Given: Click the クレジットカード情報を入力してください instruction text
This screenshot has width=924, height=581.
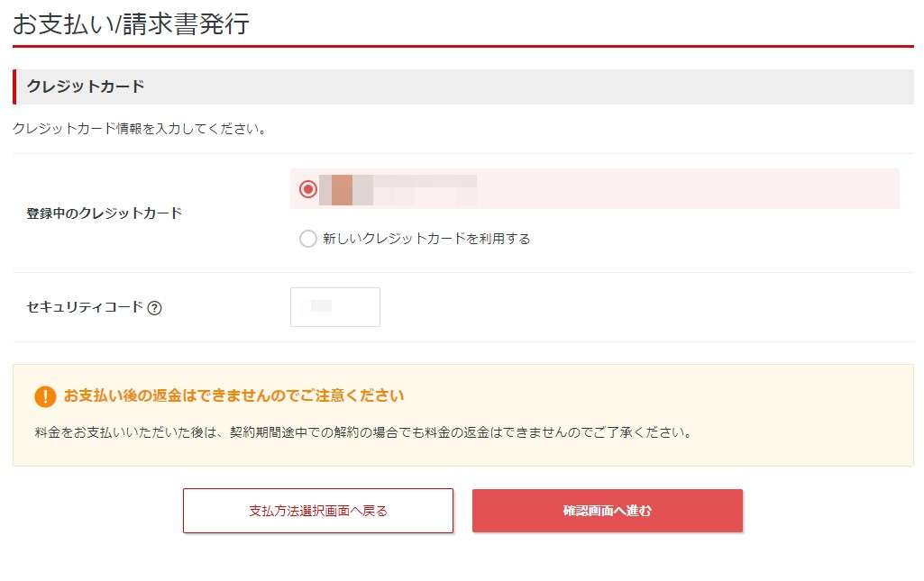Looking at the screenshot, I should pos(140,129).
